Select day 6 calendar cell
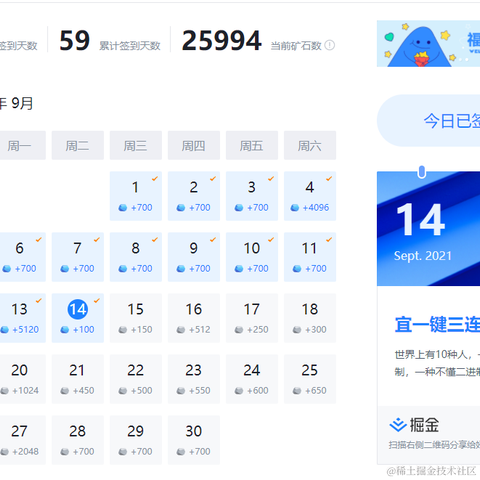480x480 pixels. pos(23,257)
